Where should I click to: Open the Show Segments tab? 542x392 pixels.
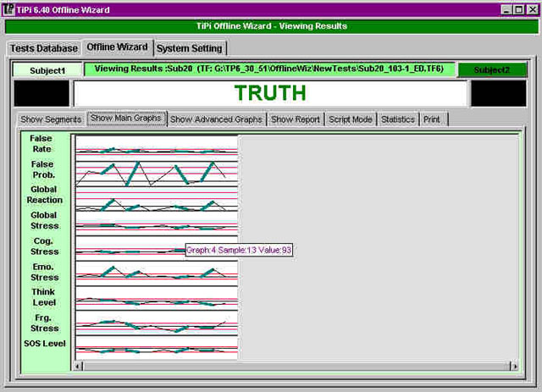point(52,119)
